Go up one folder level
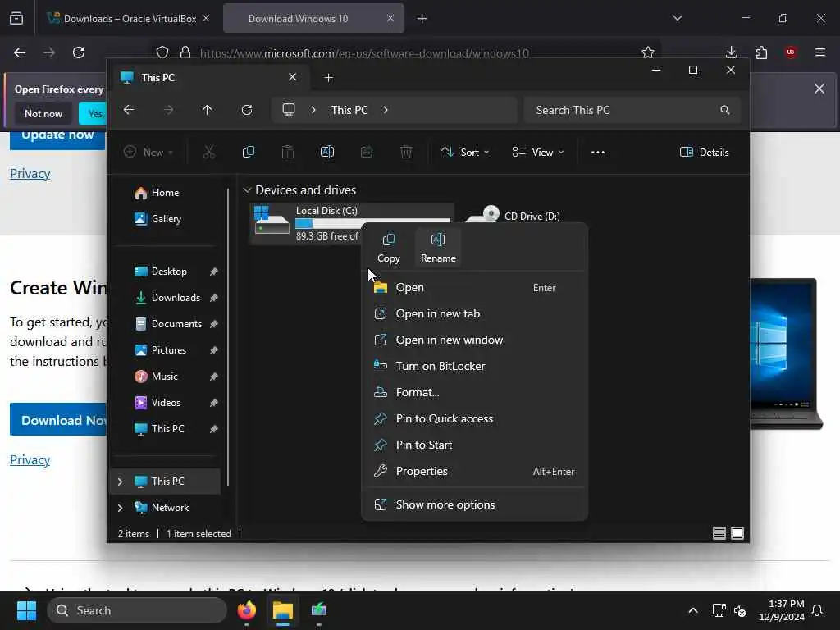The width and height of the screenshot is (840, 630). [208, 110]
